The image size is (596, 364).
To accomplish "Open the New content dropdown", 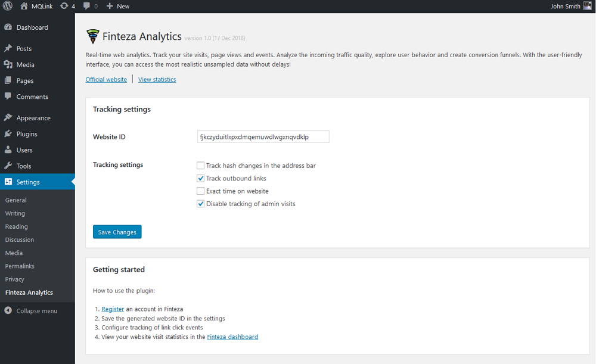I will (x=117, y=6).
